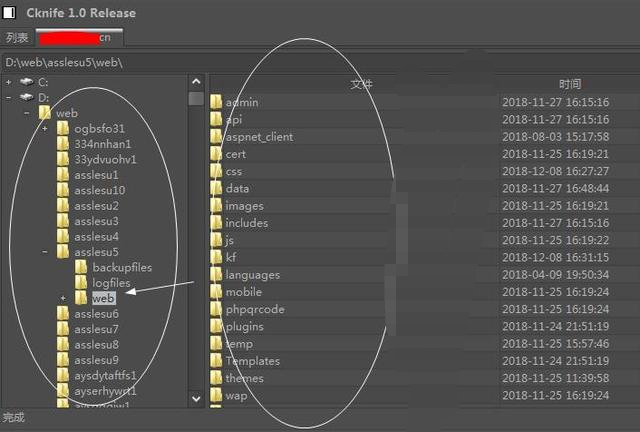Image resolution: width=640 pixels, height=432 pixels.
Task: Click the tree scrollbar down arrow
Action: pos(196,398)
